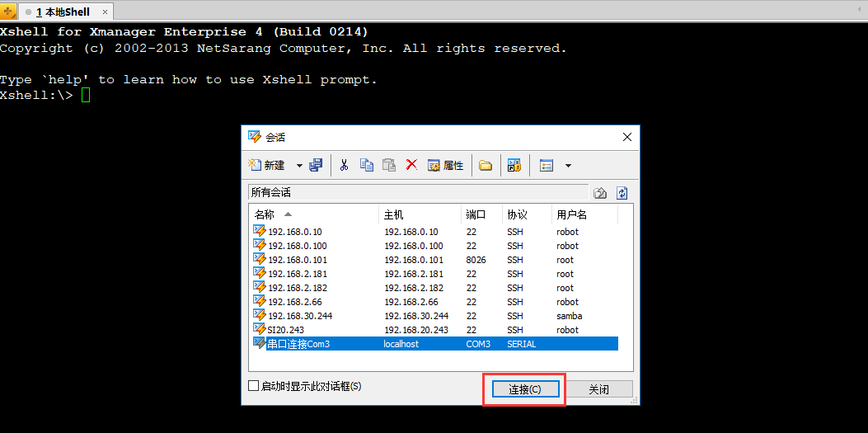Click port value 8026
The image size is (868, 433).
(x=476, y=261)
